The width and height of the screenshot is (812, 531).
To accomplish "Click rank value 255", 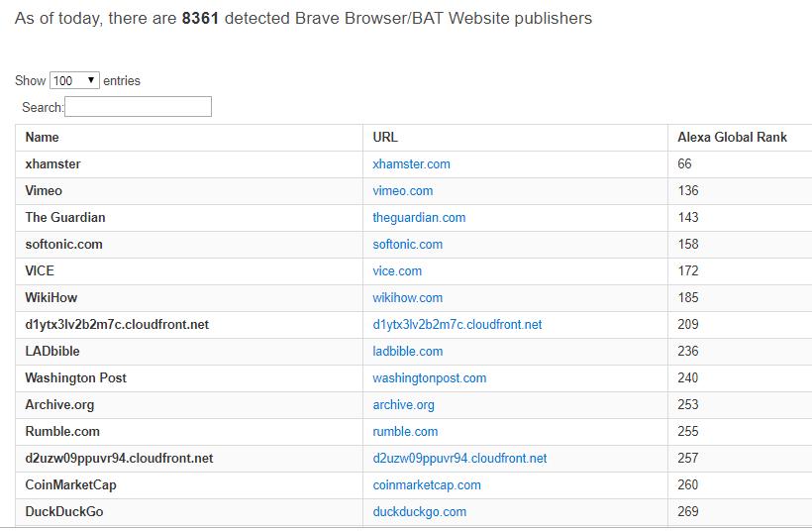I will [688, 432].
